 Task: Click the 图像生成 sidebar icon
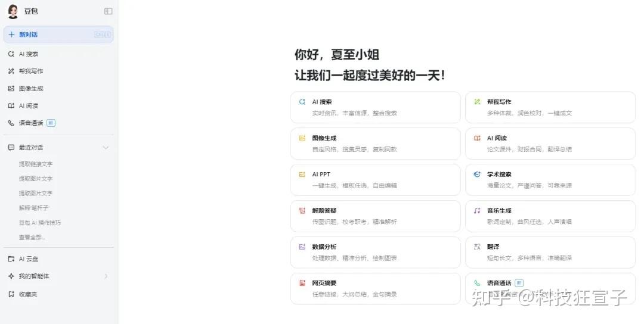[11, 88]
